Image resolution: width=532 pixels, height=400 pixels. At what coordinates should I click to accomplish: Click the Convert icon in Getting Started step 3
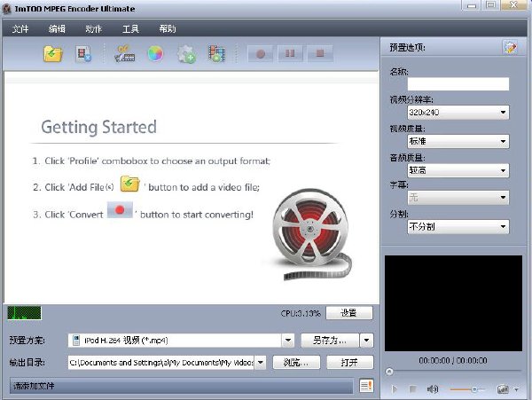click(120, 210)
